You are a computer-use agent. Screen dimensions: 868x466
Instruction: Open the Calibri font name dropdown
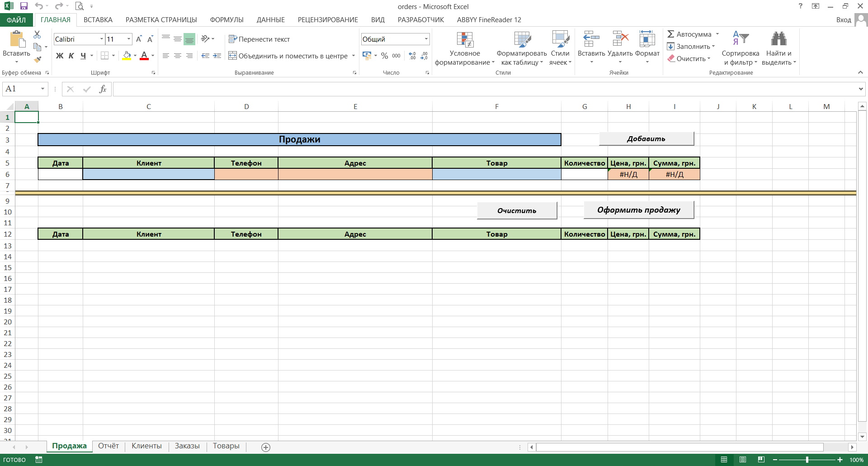pos(102,39)
